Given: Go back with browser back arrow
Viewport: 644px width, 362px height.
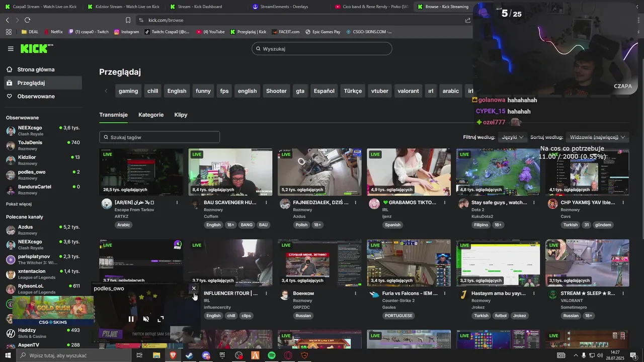Looking at the screenshot, I should pyautogui.click(x=8, y=20).
